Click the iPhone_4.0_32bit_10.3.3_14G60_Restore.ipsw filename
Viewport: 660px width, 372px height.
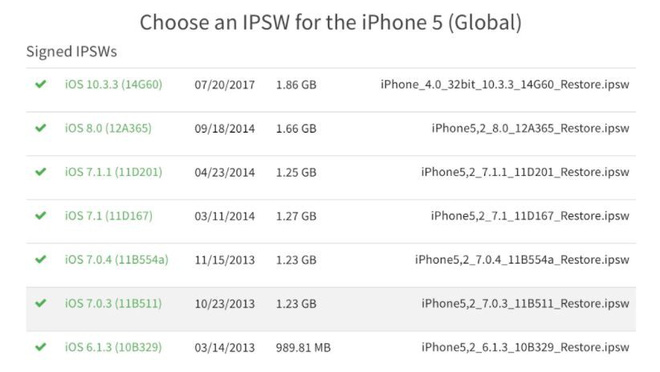click(x=505, y=85)
